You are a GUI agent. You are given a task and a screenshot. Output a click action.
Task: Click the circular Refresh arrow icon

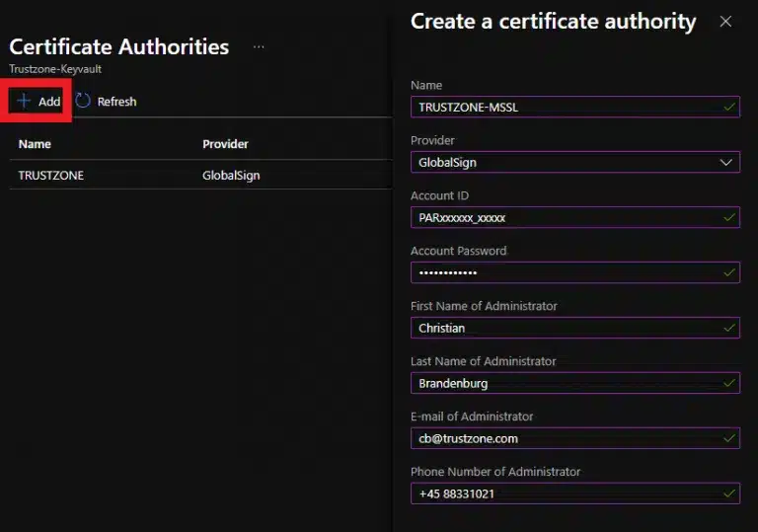coord(83,101)
